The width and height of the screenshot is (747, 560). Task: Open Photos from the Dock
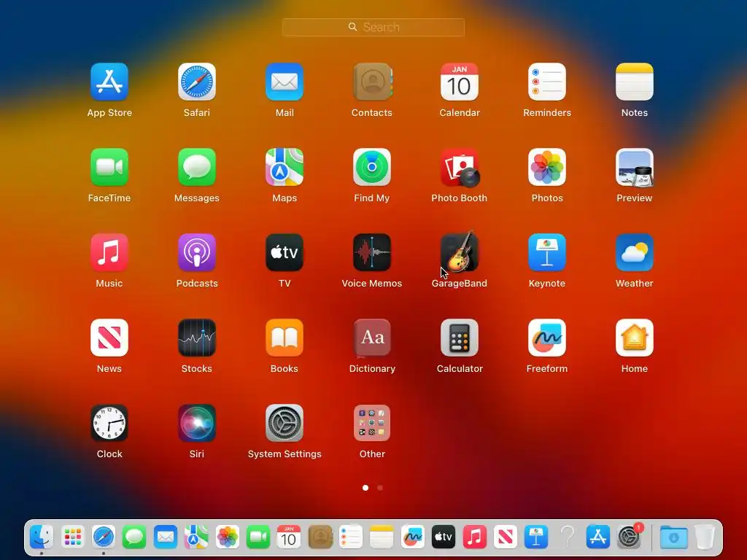click(x=228, y=537)
